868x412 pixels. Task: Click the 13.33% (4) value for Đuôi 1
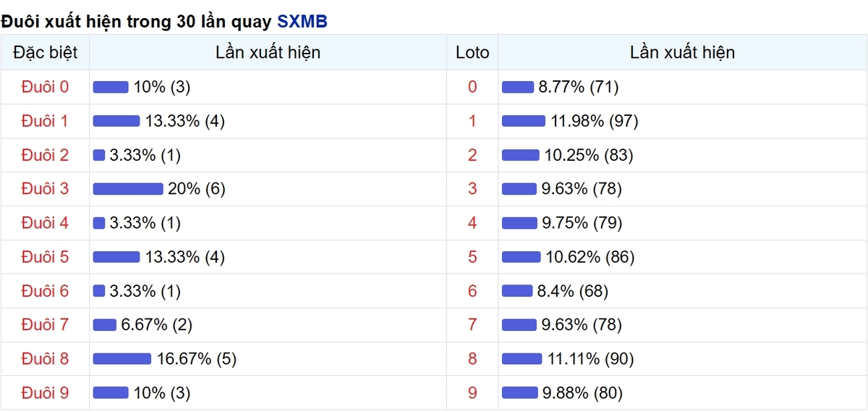185,122
